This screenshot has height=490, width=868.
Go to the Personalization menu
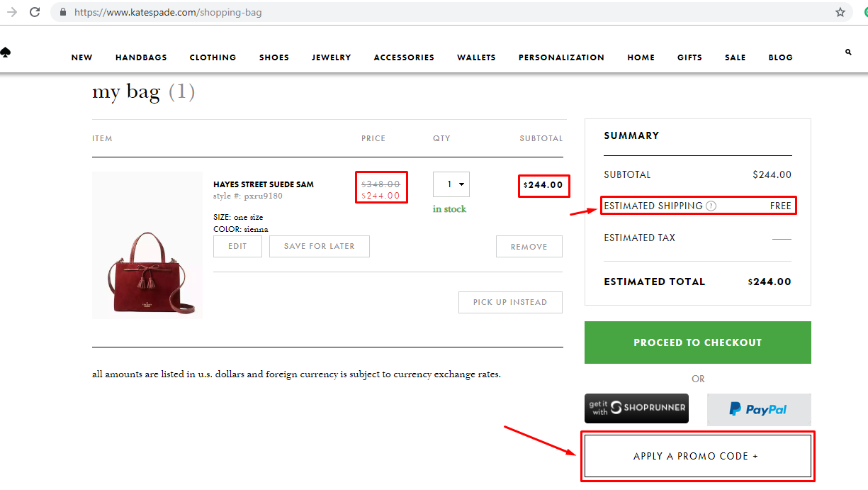pos(561,57)
